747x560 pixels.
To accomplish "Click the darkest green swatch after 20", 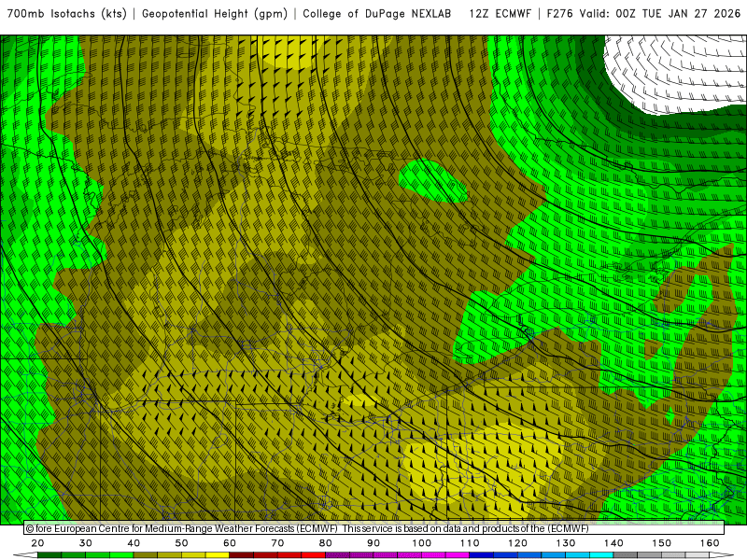I will click(49, 555).
